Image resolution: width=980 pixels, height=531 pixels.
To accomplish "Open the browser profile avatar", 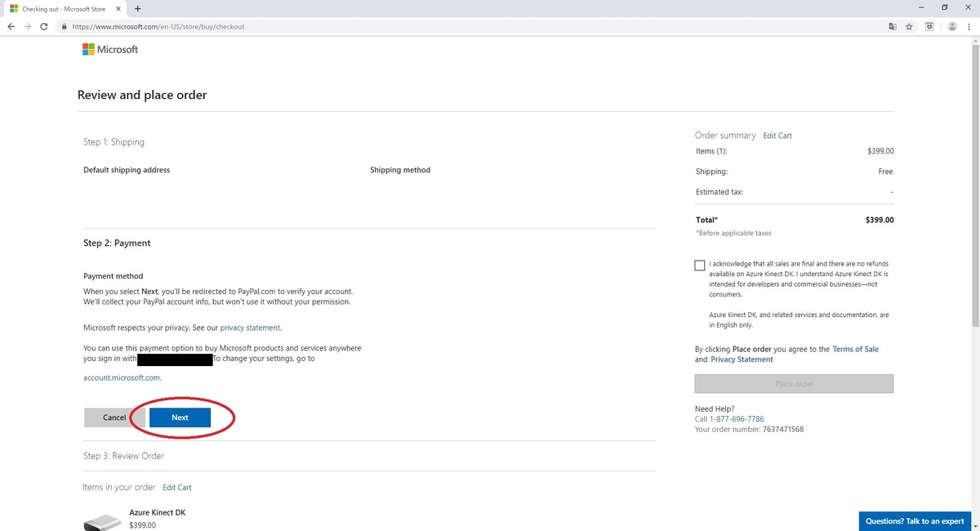I will (x=952, y=26).
